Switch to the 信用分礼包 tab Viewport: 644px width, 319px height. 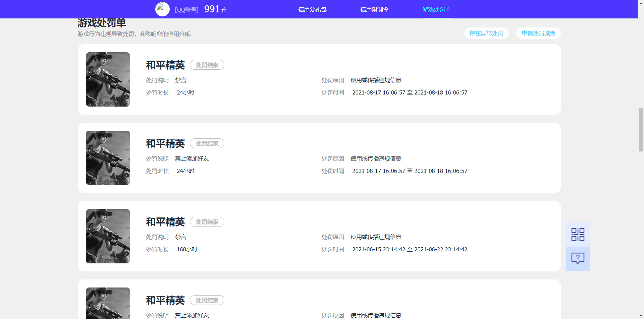tap(312, 9)
